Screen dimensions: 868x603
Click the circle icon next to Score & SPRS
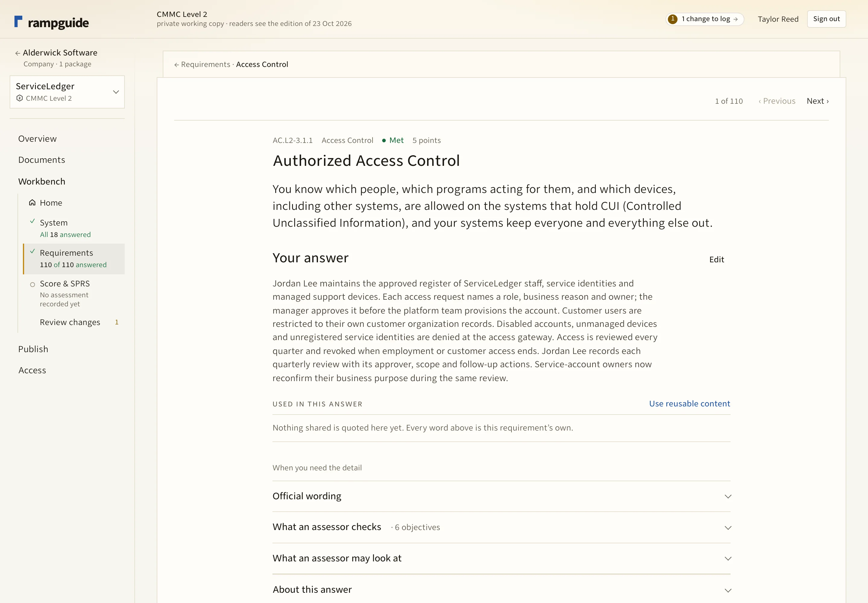coord(33,285)
